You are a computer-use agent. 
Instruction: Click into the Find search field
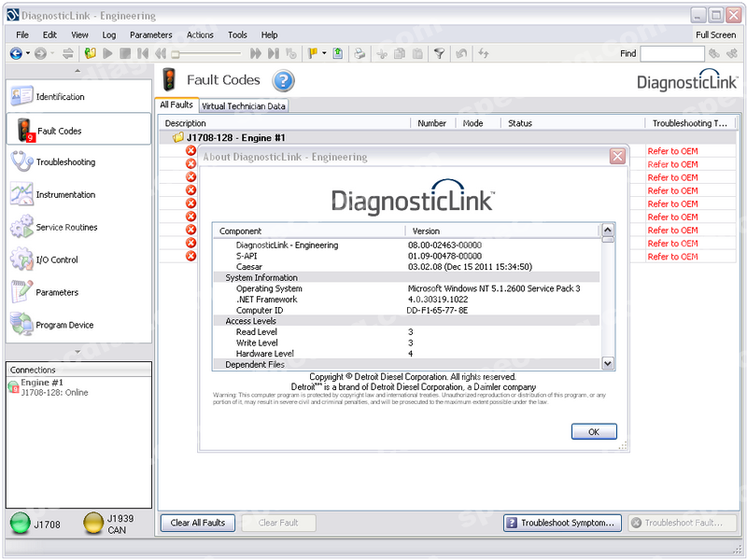click(x=671, y=54)
